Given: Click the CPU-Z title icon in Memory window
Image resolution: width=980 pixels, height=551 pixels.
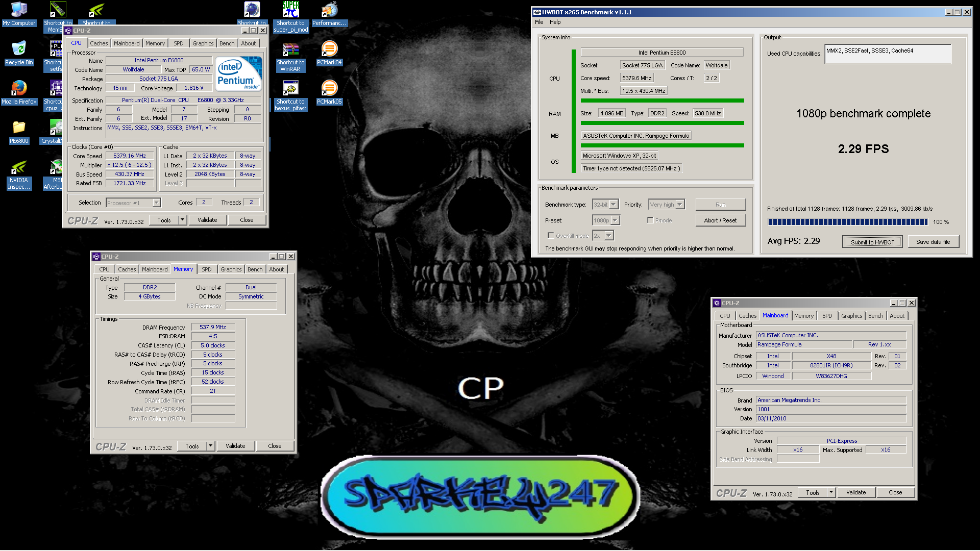Looking at the screenshot, I should click(96, 257).
